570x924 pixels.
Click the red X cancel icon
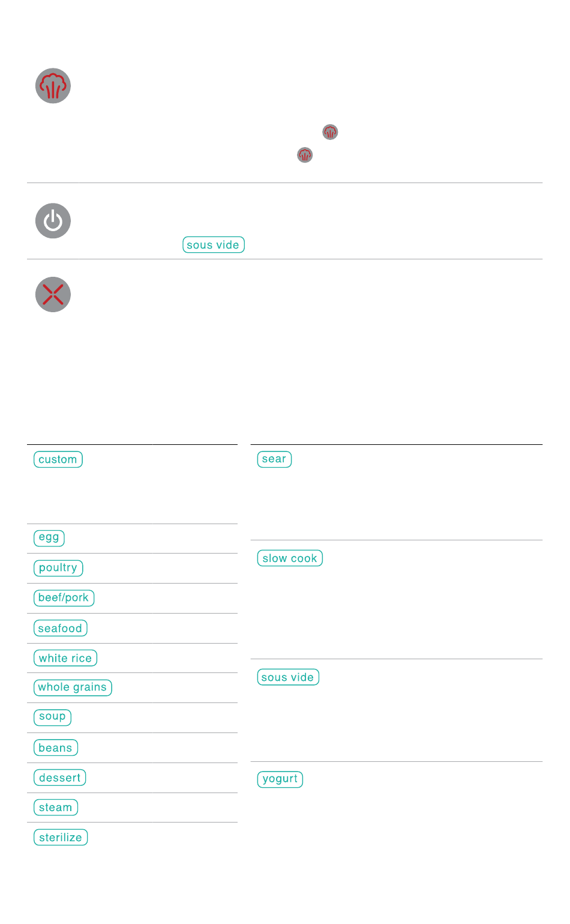[x=53, y=295]
